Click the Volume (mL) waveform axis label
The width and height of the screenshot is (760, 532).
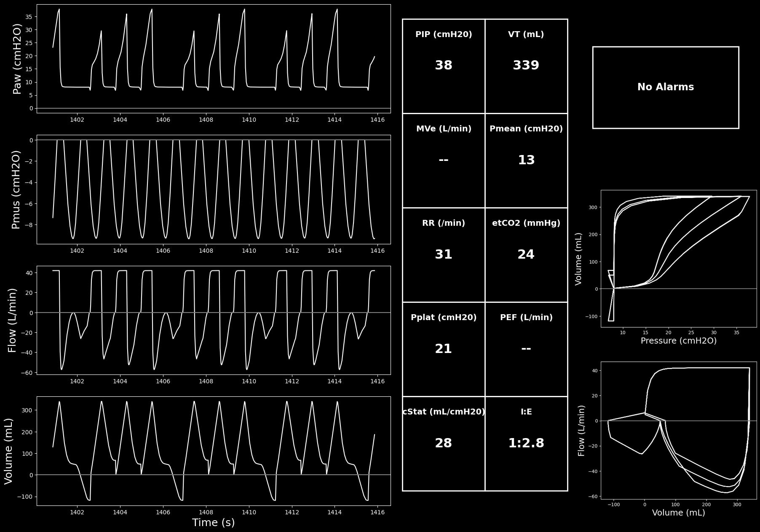tap(8, 451)
